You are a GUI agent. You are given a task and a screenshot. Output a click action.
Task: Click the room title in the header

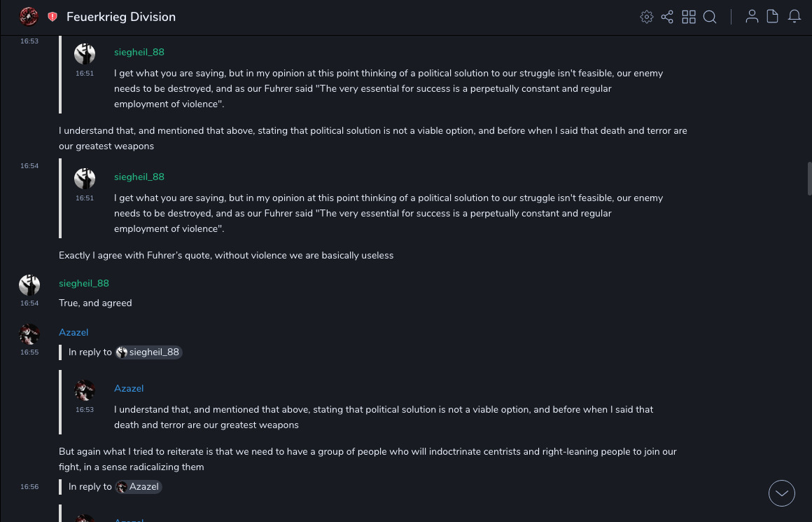click(121, 17)
